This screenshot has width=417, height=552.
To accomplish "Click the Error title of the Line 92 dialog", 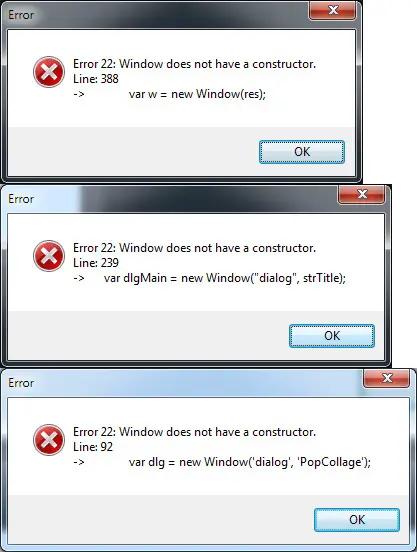I will point(21,383).
